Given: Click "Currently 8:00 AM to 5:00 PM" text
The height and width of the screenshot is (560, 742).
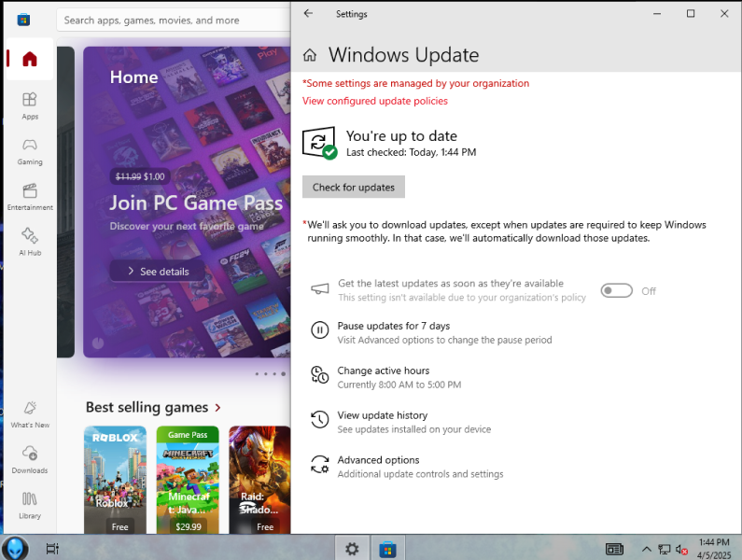Looking at the screenshot, I should point(399,385).
